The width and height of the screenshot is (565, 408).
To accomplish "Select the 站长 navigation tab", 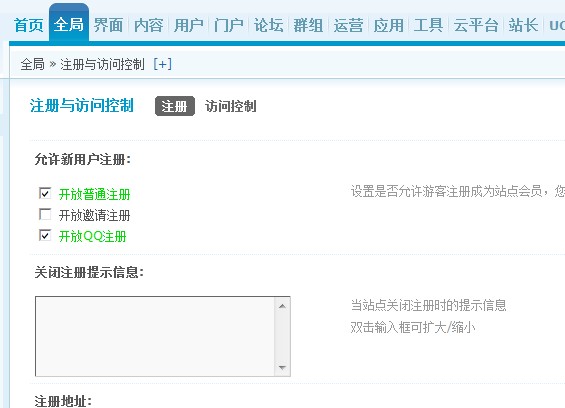I will [x=523, y=25].
